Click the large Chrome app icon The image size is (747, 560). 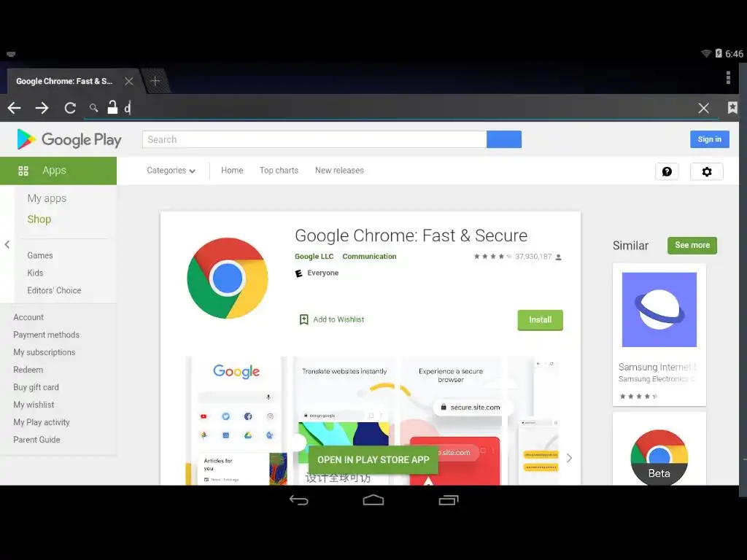[x=228, y=278]
